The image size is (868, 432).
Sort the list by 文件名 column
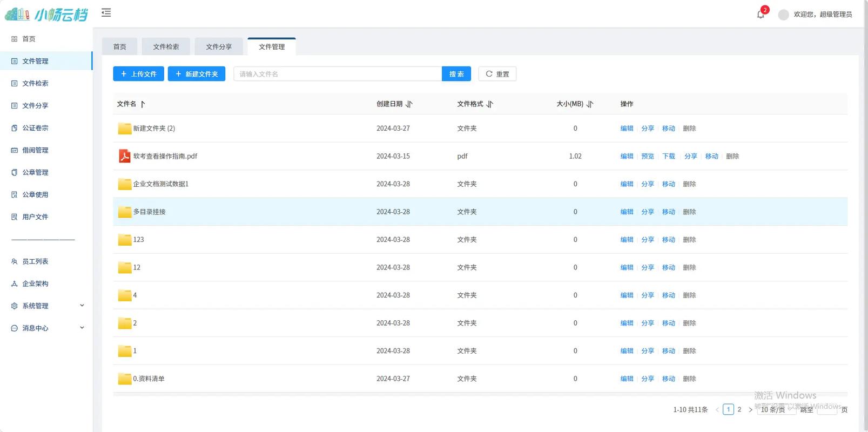pyautogui.click(x=143, y=104)
